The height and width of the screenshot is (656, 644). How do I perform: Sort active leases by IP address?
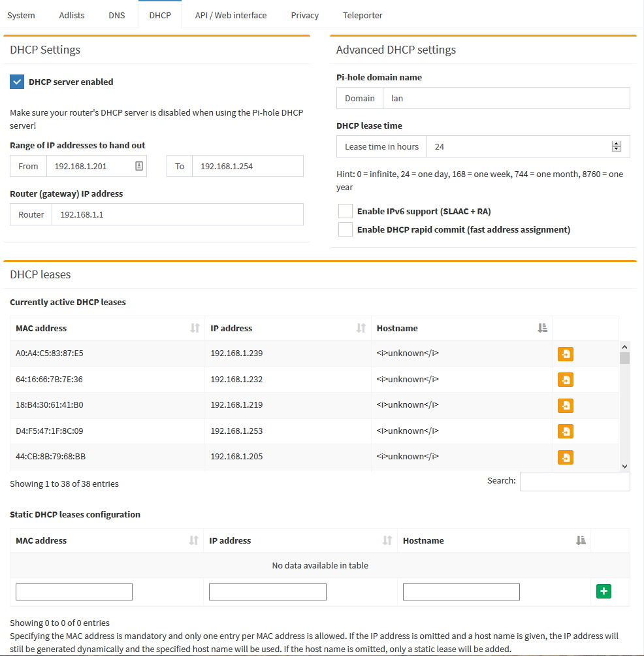tap(287, 328)
